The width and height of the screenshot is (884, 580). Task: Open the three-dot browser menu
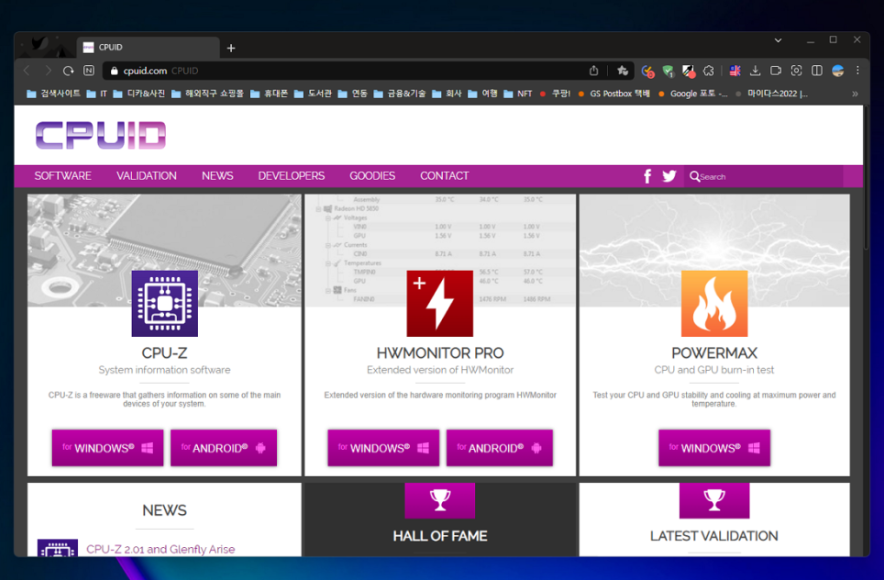point(858,70)
